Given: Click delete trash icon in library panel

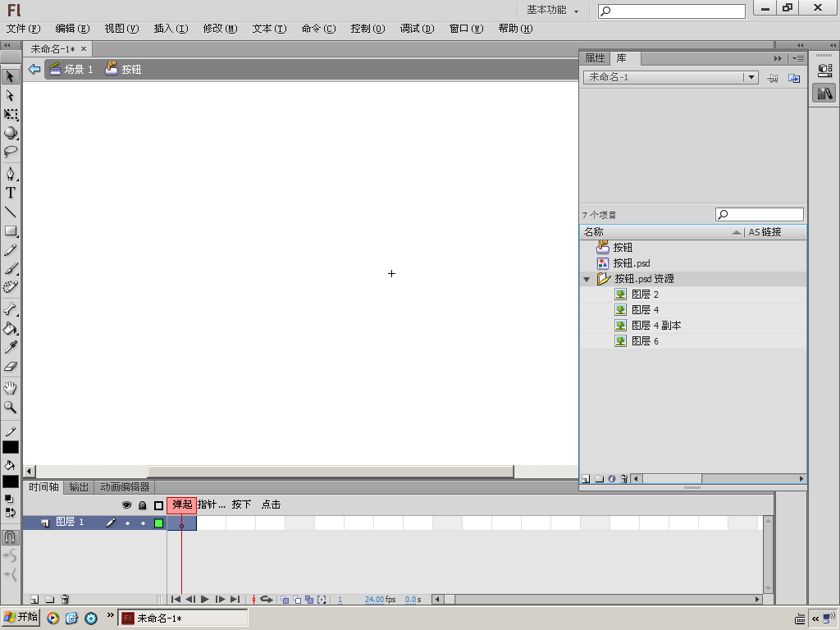Looking at the screenshot, I should click(624, 479).
